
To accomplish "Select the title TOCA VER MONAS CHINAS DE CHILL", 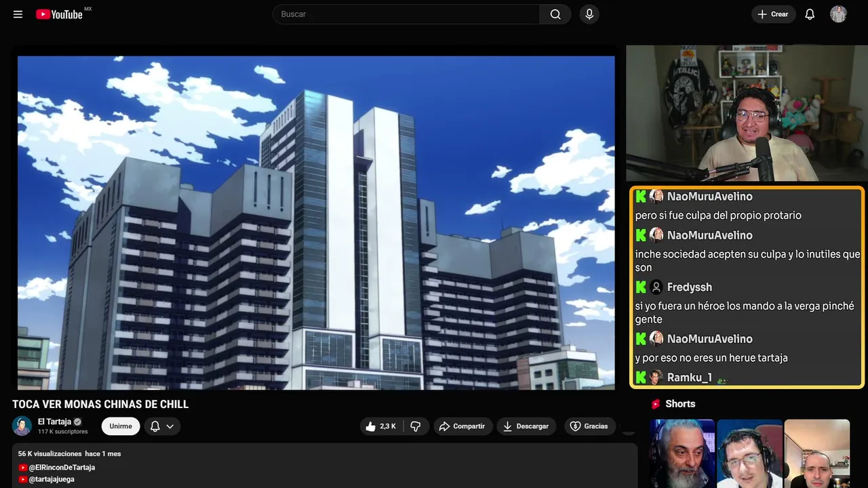I will coord(100,405).
